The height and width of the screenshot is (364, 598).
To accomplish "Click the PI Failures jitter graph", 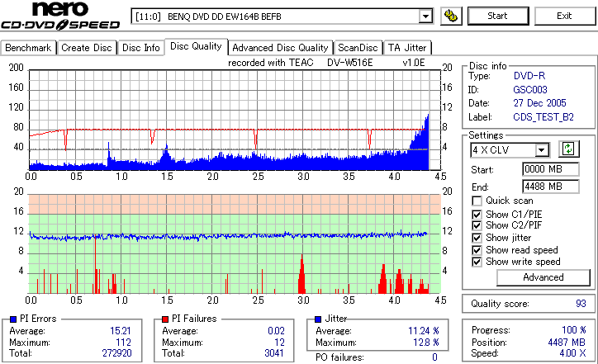I will click(235, 243).
